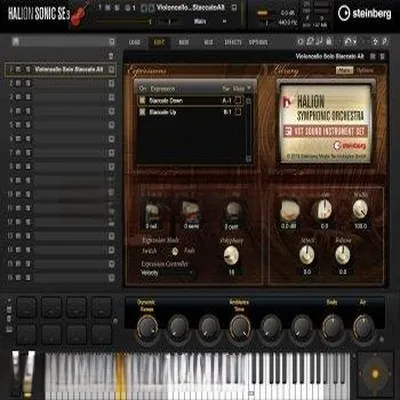This screenshot has width=400, height=400.
Task: Click the first trigger pad in top row
Action: (27, 307)
